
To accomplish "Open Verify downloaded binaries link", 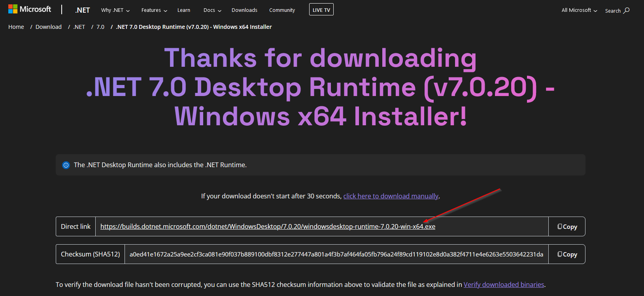I will [x=504, y=285].
